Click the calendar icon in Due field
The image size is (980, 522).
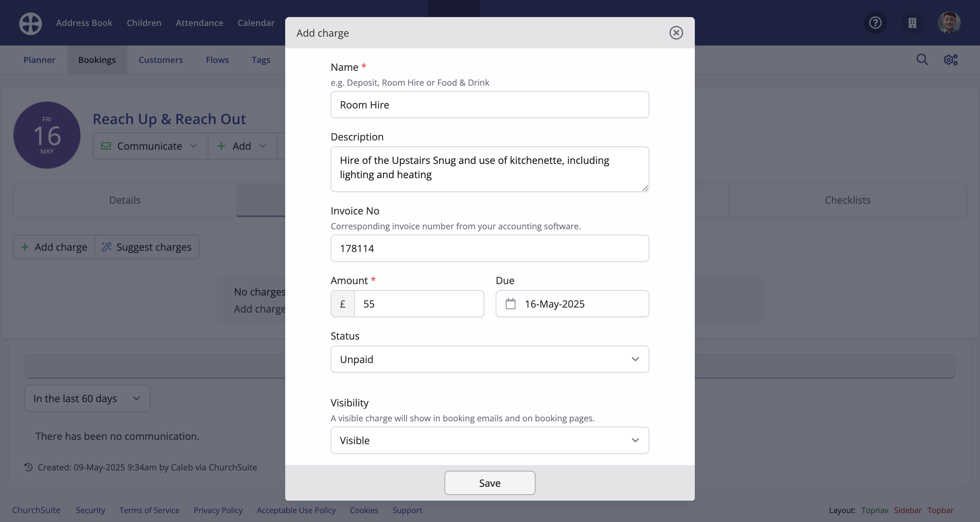click(x=511, y=304)
